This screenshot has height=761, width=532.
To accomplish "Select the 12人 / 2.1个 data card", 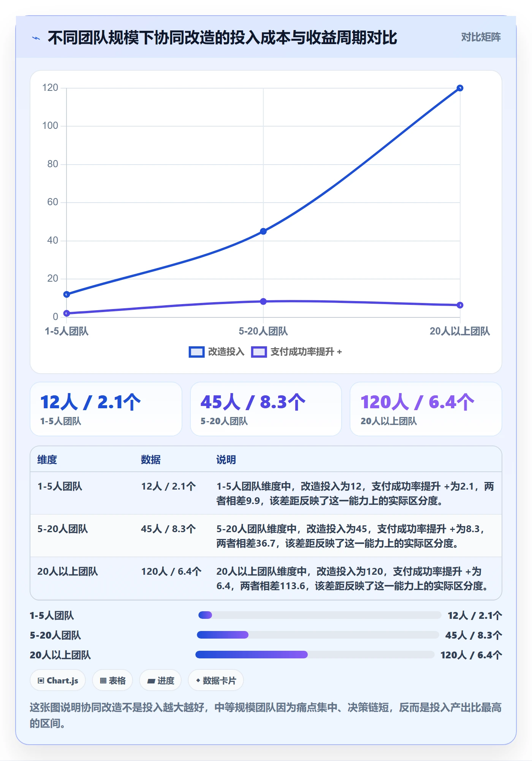I will point(106,409).
